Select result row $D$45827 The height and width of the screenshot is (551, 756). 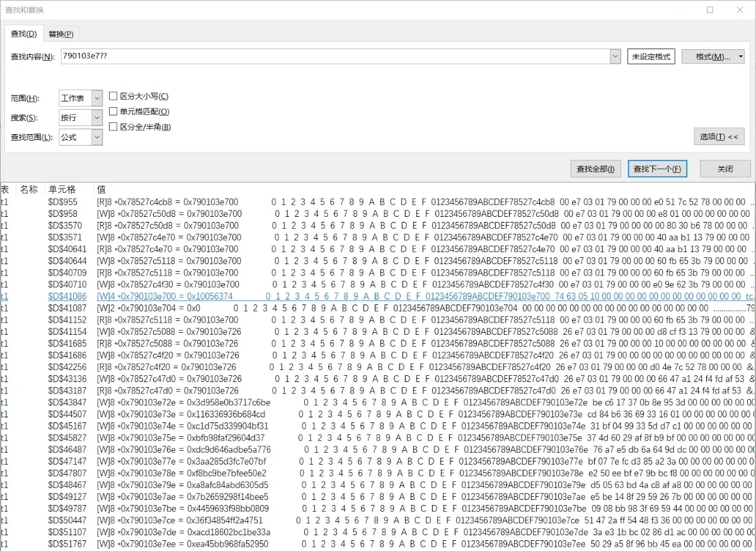click(x=377, y=438)
